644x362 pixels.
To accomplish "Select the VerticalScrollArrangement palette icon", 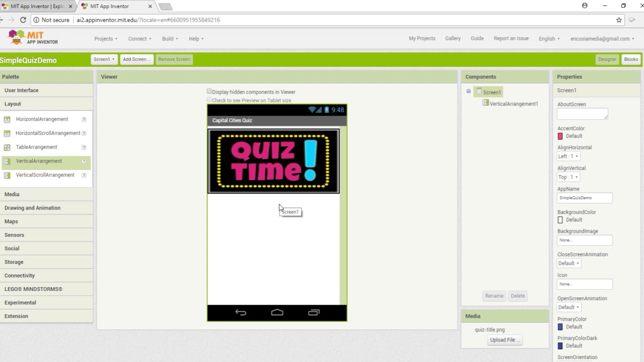I will coord(7,175).
